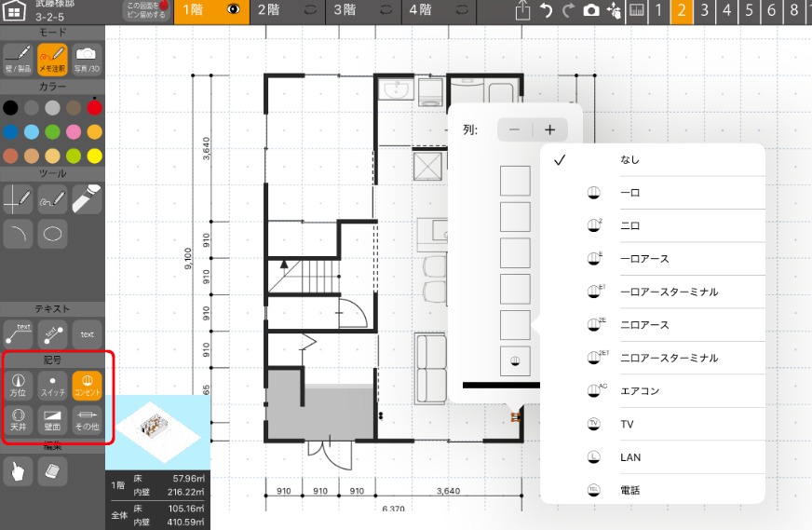Tap the undo arrow
Image resolution: width=812 pixels, height=530 pixels.
pyautogui.click(x=546, y=11)
